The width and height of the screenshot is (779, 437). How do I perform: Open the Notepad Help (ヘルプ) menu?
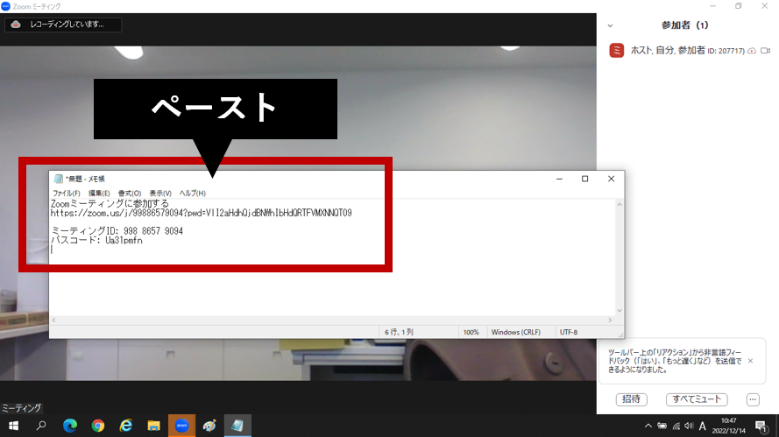[x=192, y=193]
